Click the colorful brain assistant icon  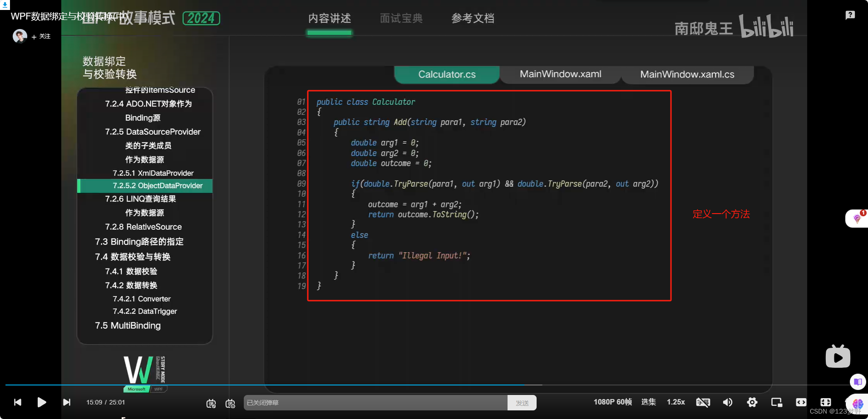[858, 403]
